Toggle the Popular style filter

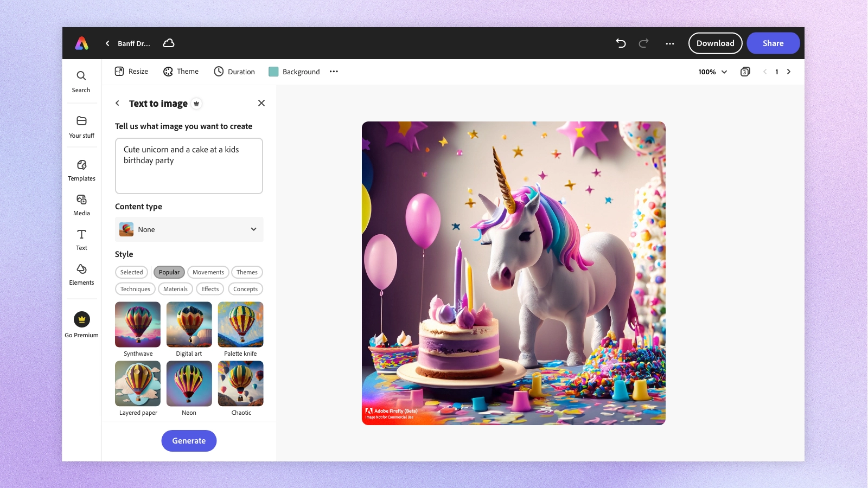(x=169, y=272)
